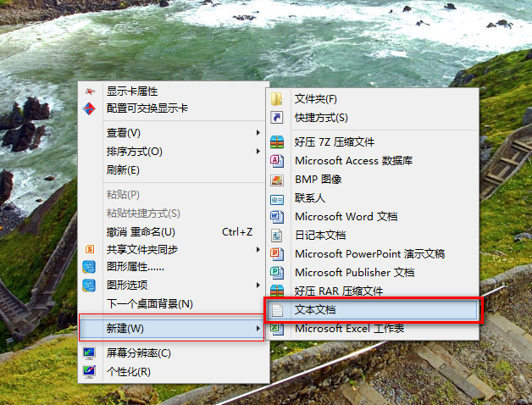Click the 共享文件夹同步 orange icon

point(90,249)
